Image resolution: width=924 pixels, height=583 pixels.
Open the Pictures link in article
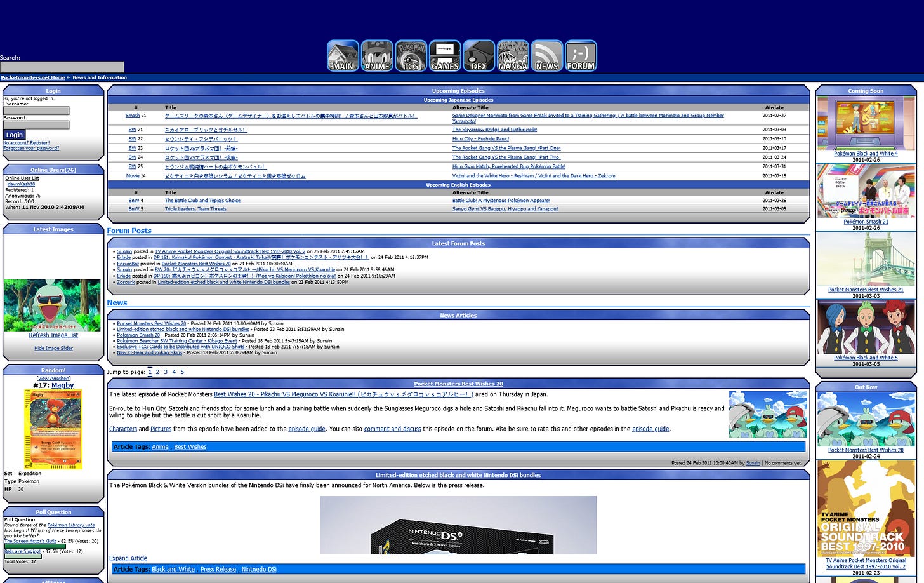pyautogui.click(x=161, y=429)
